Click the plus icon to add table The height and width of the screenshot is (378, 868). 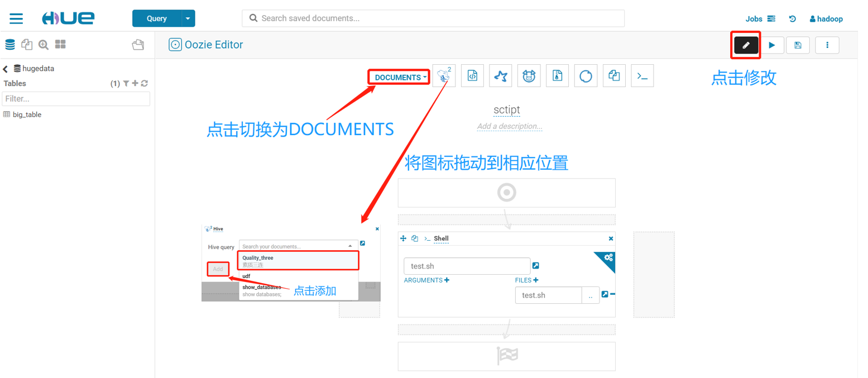click(x=135, y=83)
